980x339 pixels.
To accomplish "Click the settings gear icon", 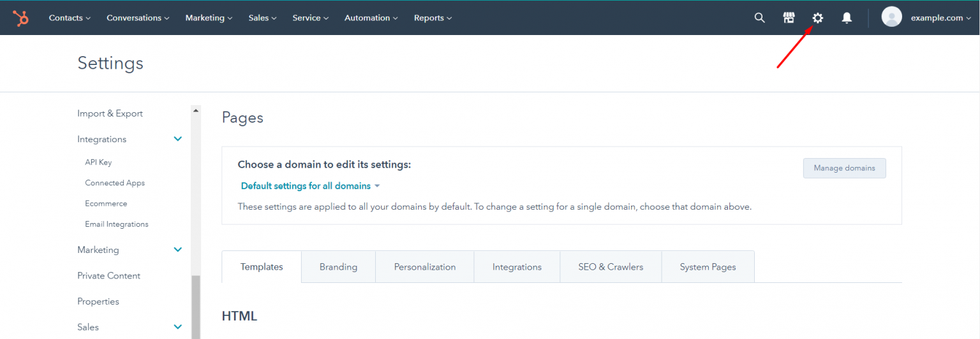I will click(x=817, y=18).
